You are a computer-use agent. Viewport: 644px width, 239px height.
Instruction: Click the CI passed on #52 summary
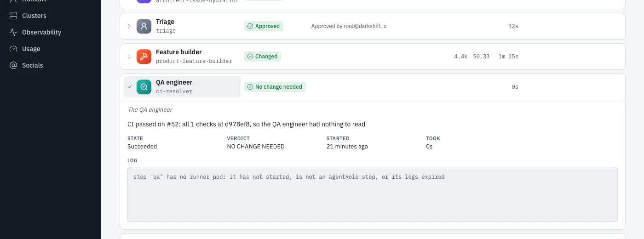click(x=246, y=124)
